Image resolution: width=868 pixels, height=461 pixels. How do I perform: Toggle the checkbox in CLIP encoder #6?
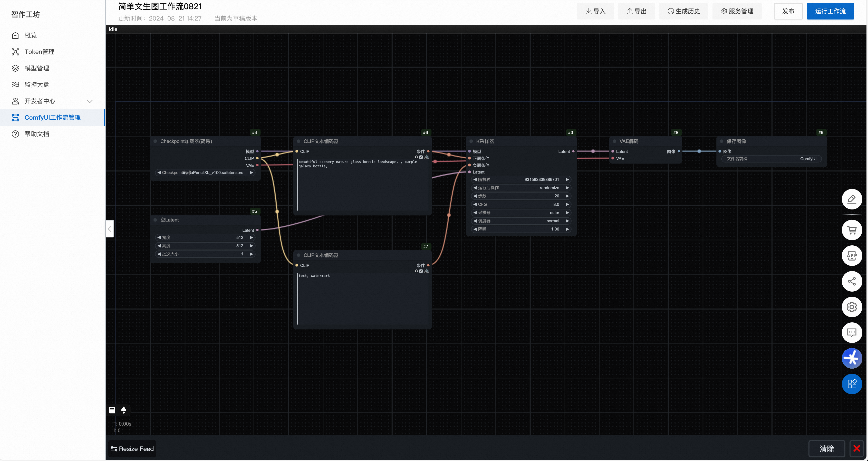pyautogui.click(x=421, y=157)
